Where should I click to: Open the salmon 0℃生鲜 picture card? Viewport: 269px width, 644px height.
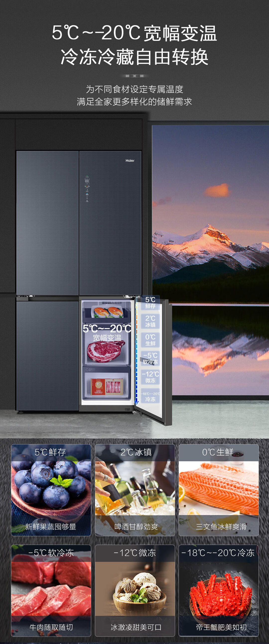(218, 489)
